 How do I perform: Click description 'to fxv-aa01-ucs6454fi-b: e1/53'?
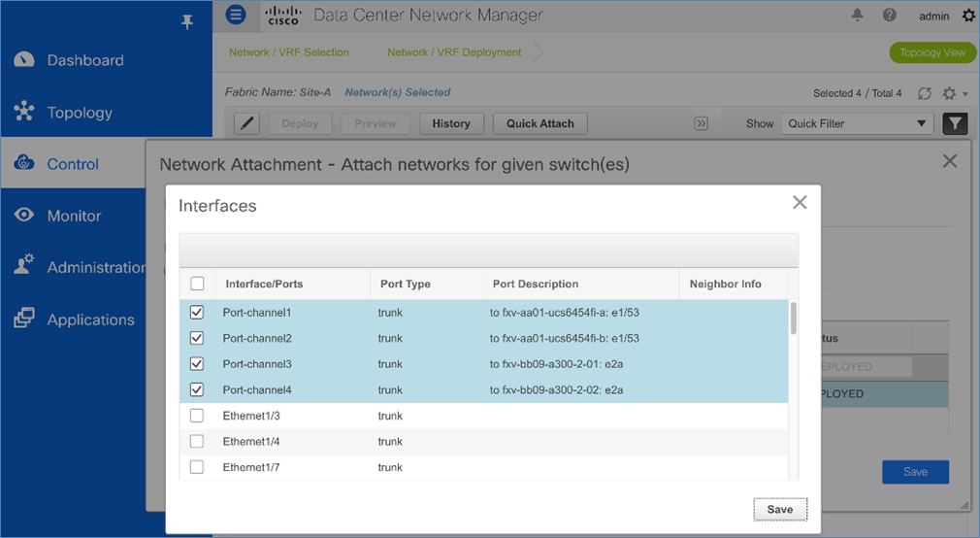point(565,338)
